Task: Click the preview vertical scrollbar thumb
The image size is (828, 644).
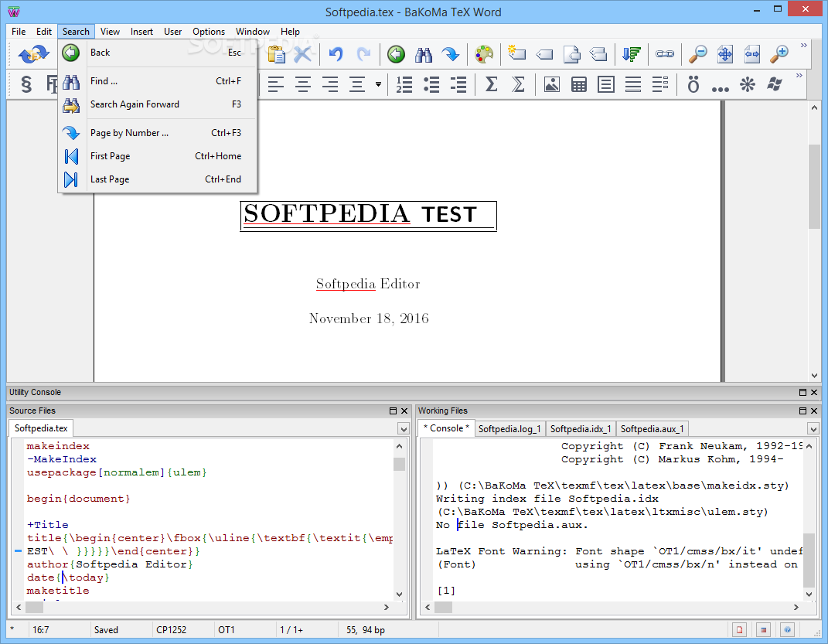Action: pyautogui.click(x=814, y=186)
